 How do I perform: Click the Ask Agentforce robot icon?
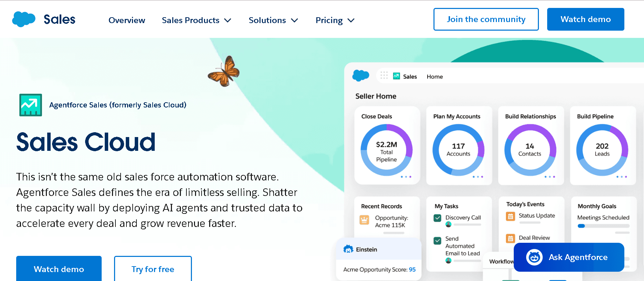pos(534,257)
